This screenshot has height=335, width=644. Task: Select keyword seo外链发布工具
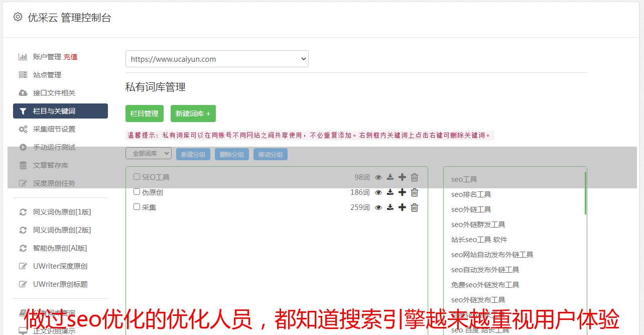pyautogui.click(x=478, y=300)
